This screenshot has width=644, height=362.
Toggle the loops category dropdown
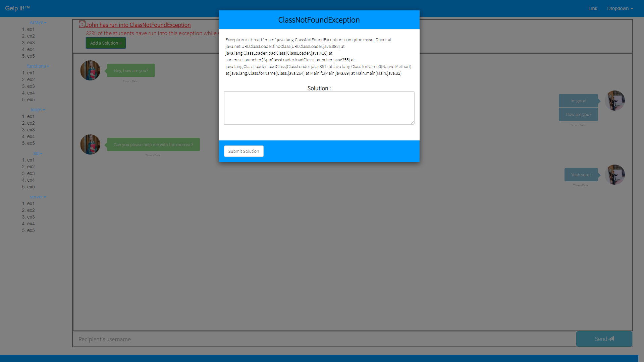click(x=38, y=110)
